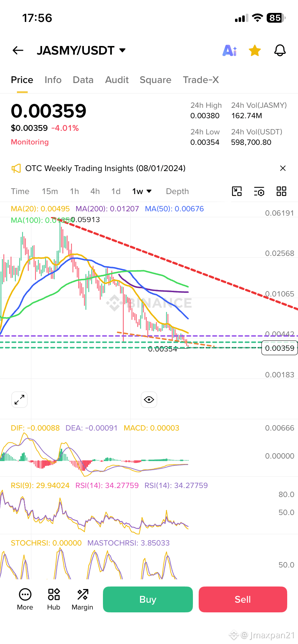The width and height of the screenshot is (298, 644).
Task: Toggle chart drawings visibility eye
Action: tap(149, 400)
